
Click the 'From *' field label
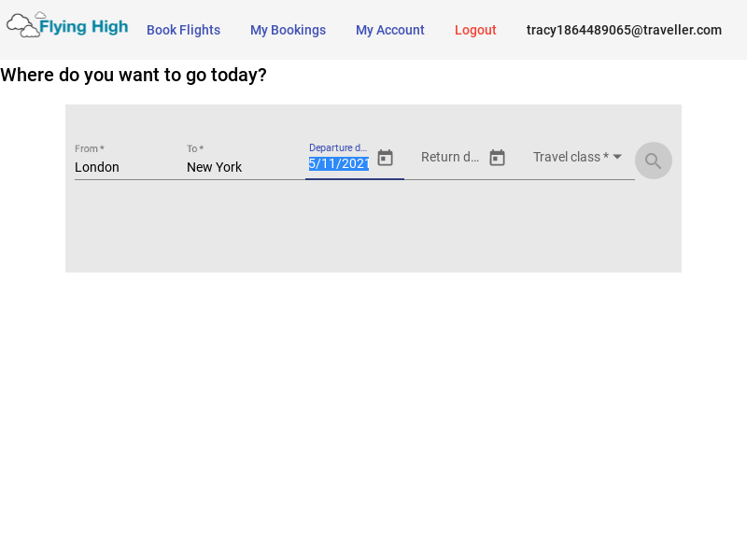pyautogui.click(x=89, y=148)
